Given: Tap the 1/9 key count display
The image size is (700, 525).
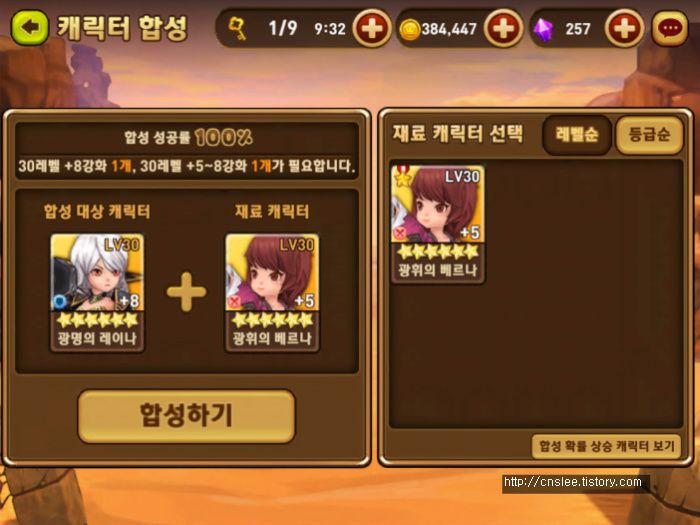Looking at the screenshot, I should (x=283, y=29).
